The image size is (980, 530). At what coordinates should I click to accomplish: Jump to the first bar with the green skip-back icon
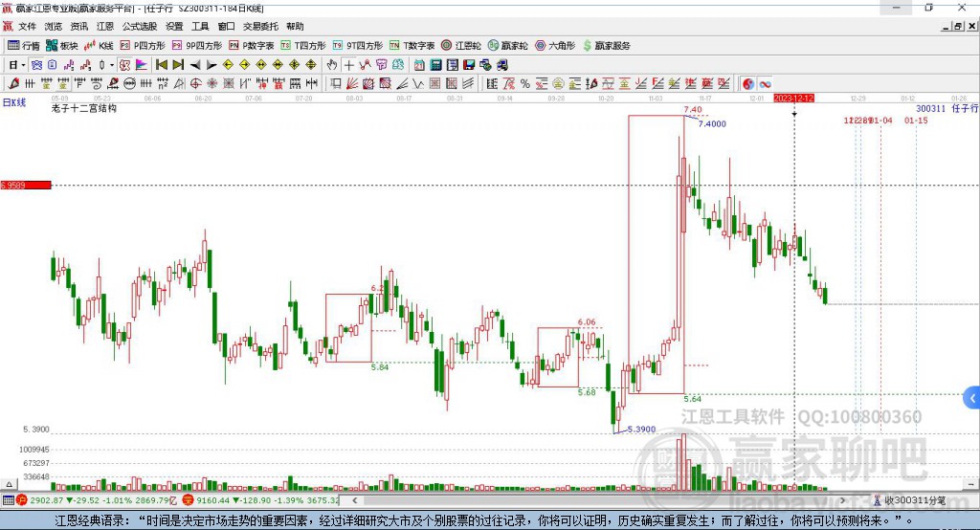[162, 65]
